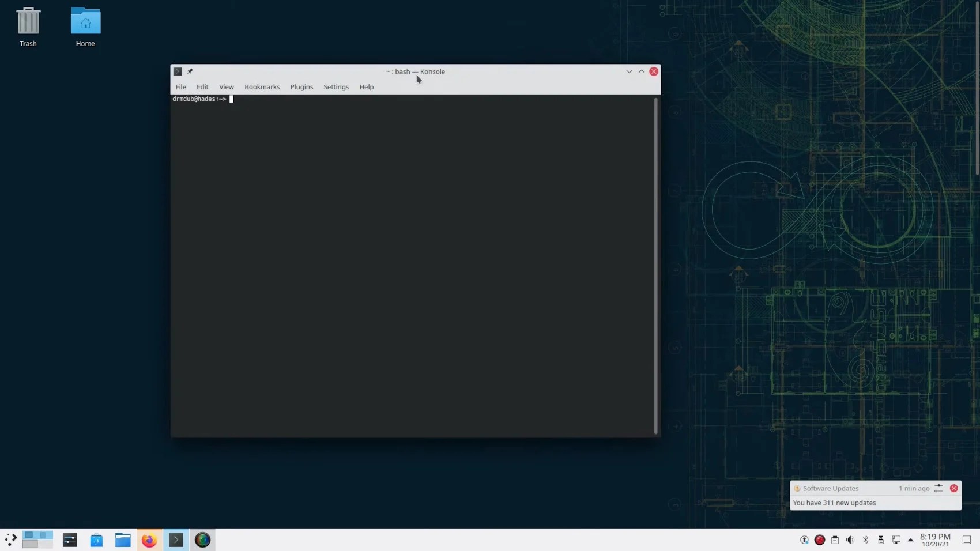
Task: Dismiss the Software Updates notification
Action: pyautogui.click(x=953, y=488)
